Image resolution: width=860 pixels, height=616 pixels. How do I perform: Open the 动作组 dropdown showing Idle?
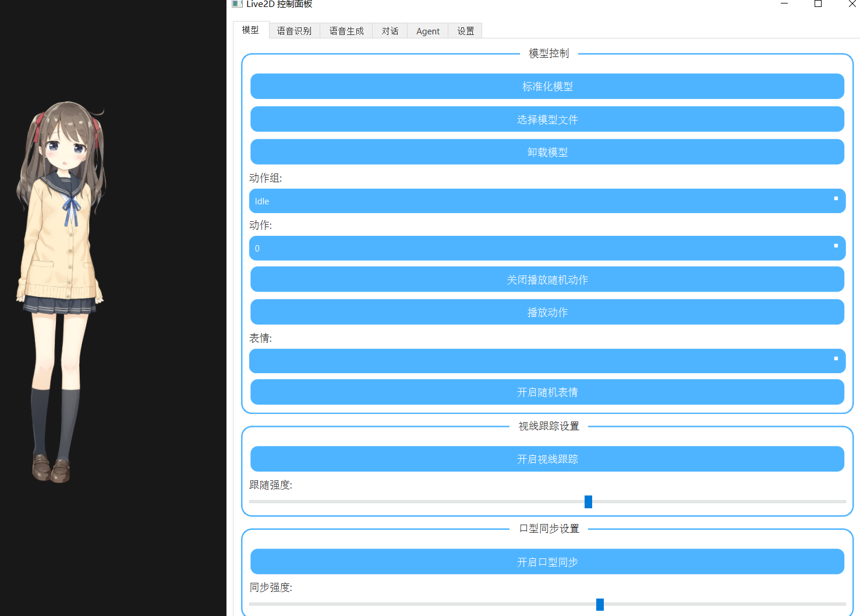(x=547, y=201)
